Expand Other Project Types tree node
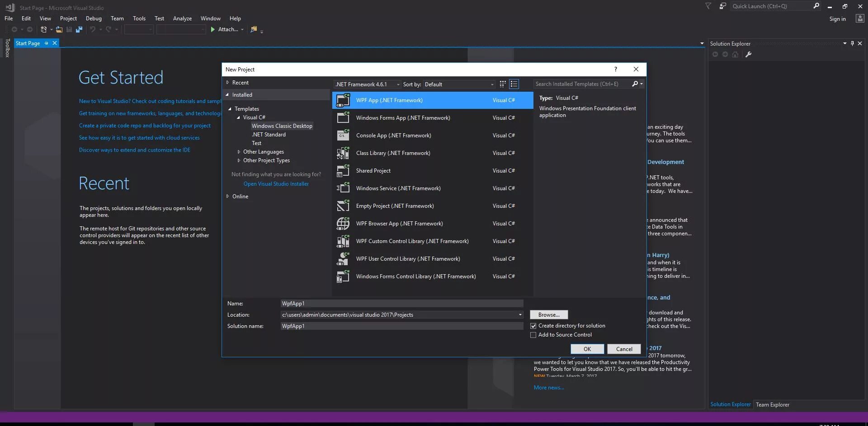This screenshot has height=426, width=868. pyautogui.click(x=239, y=160)
